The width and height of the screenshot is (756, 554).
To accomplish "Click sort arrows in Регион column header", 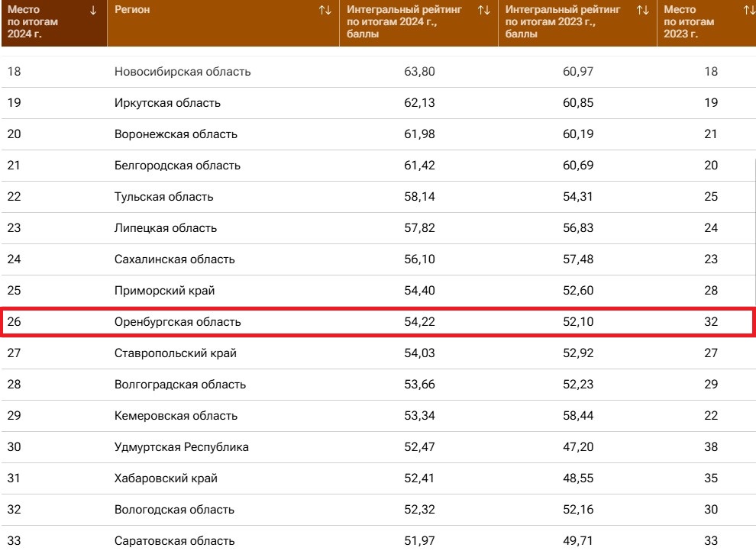I will click(x=325, y=10).
